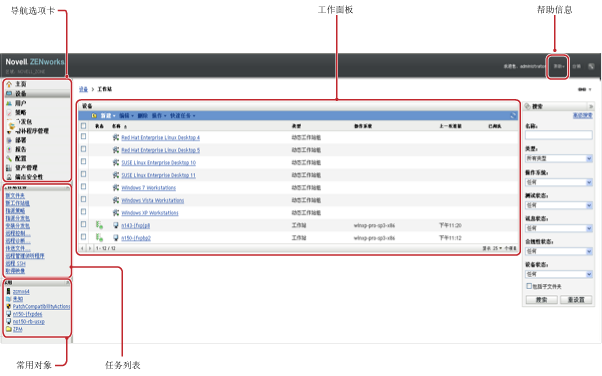602x376 pixels.
Task: Click group icon for Windows XP Workstations
Action: coord(116,212)
